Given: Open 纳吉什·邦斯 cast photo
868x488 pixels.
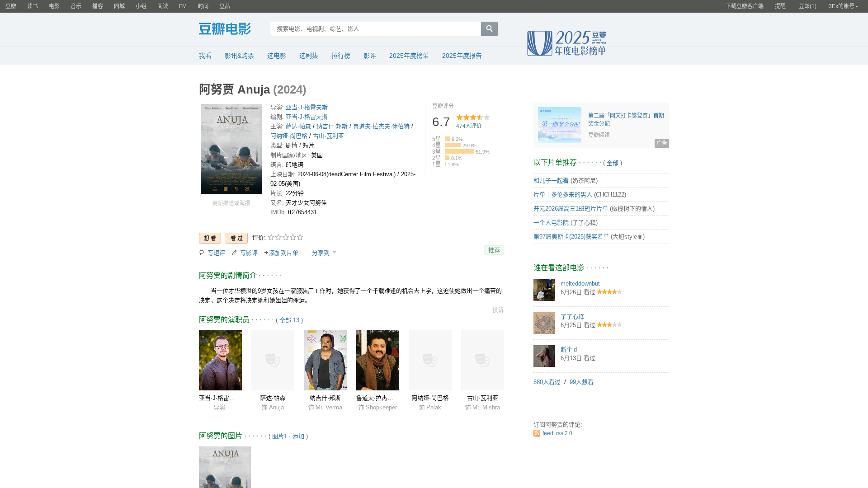Looking at the screenshot, I should tap(325, 361).
